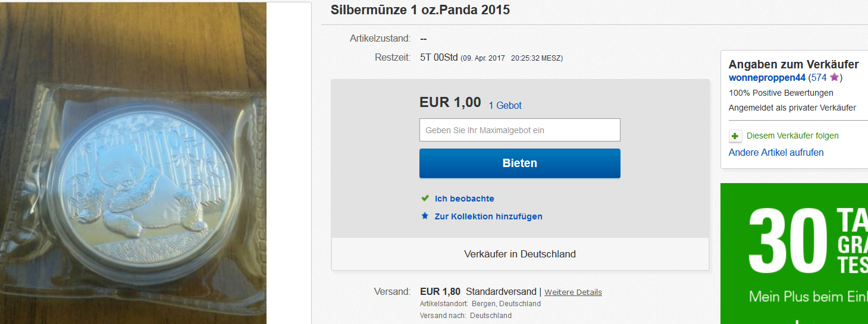Click the green plus follow-seller icon
The height and width of the screenshot is (324, 868).
(735, 136)
